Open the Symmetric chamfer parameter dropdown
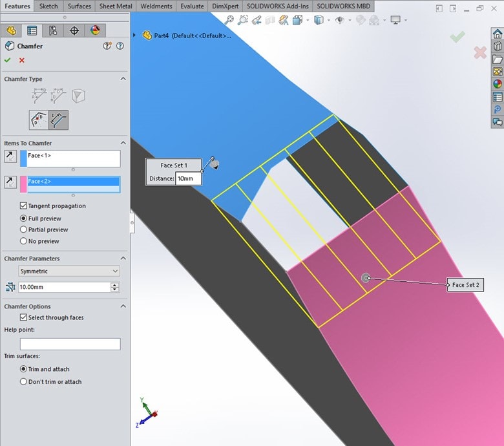Viewport: 504px width, 446px height. 70,271
